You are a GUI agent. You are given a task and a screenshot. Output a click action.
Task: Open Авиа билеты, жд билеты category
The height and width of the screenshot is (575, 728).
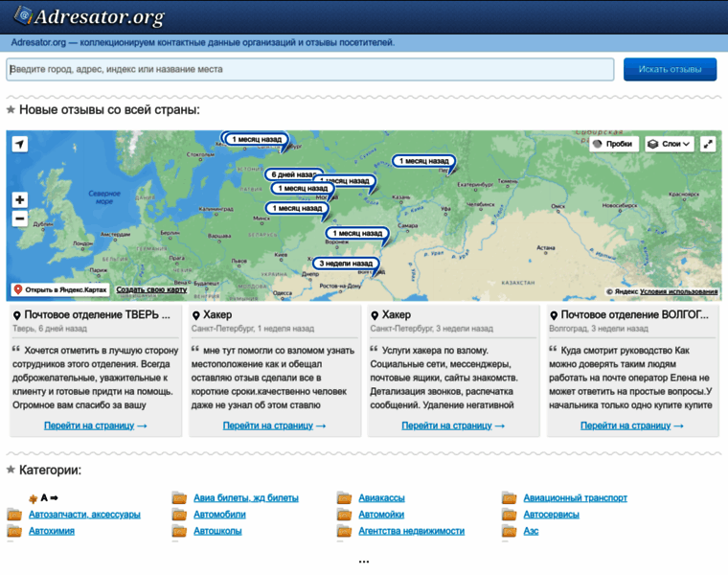246,498
